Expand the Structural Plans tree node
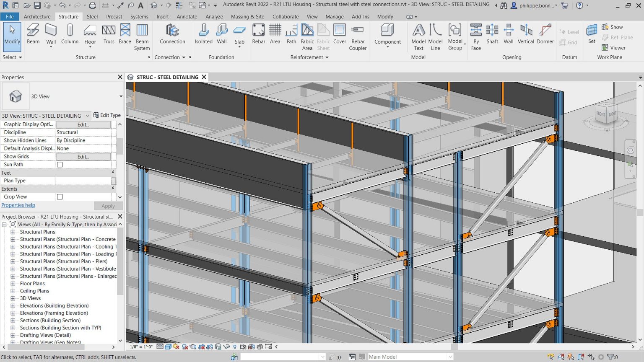The height and width of the screenshot is (362, 644). [x=13, y=232]
